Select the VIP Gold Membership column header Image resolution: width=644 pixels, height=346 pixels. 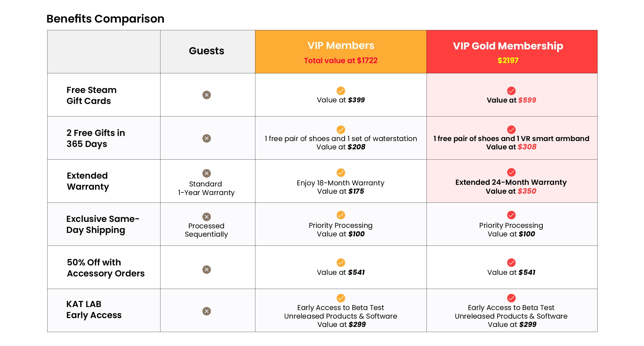pos(508,46)
